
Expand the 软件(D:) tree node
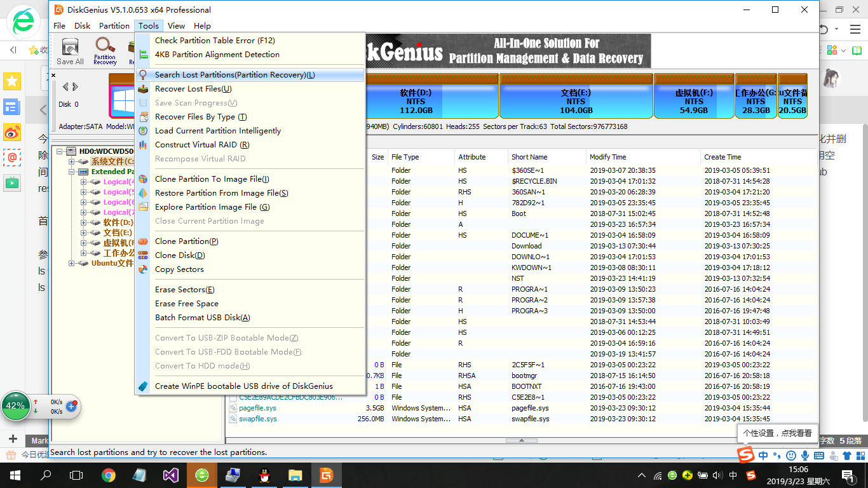pos(84,222)
